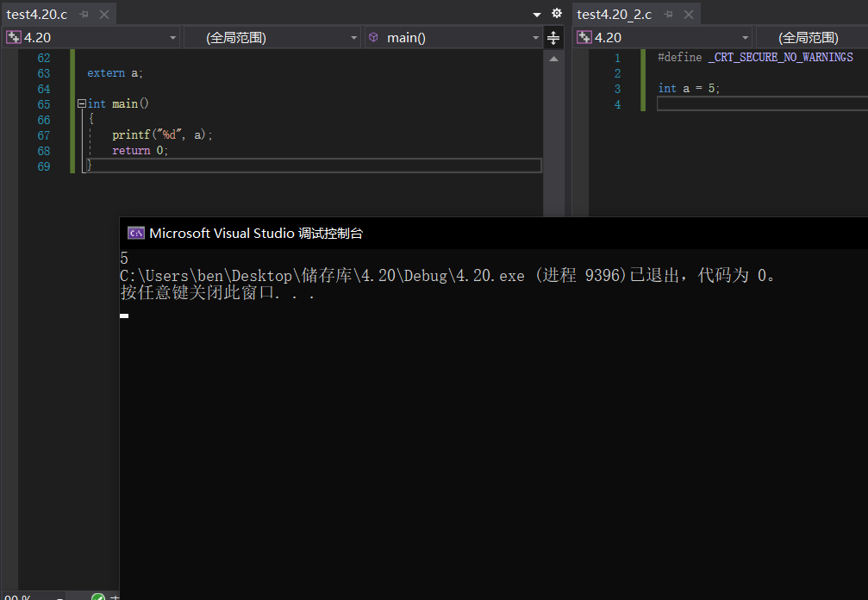Click the opening brace on line 66
The height and width of the screenshot is (600, 868).
pyautogui.click(x=91, y=119)
